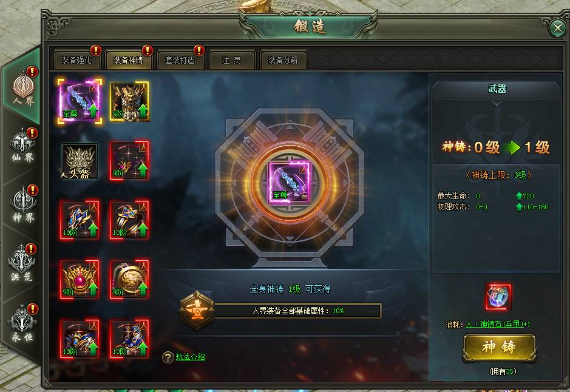Expand the chevron under 武器 header

pos(497,103)
